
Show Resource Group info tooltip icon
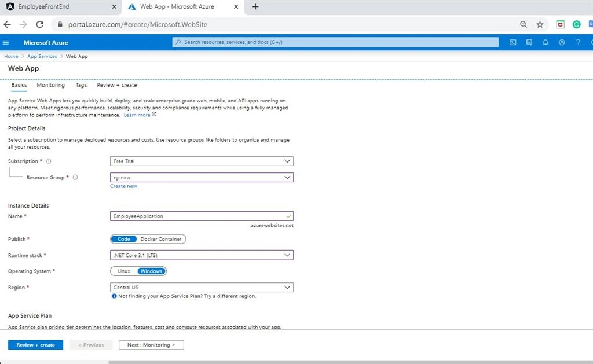[75, 177]
